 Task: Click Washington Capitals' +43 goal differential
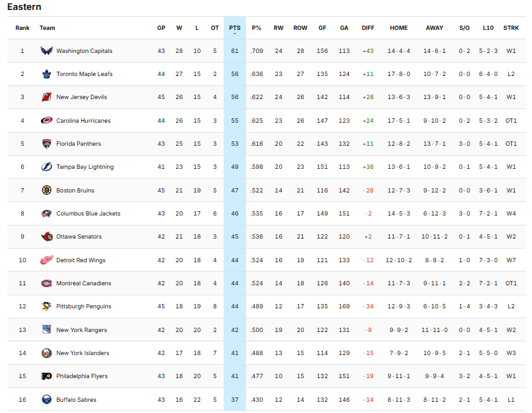[x=368, y=51]
